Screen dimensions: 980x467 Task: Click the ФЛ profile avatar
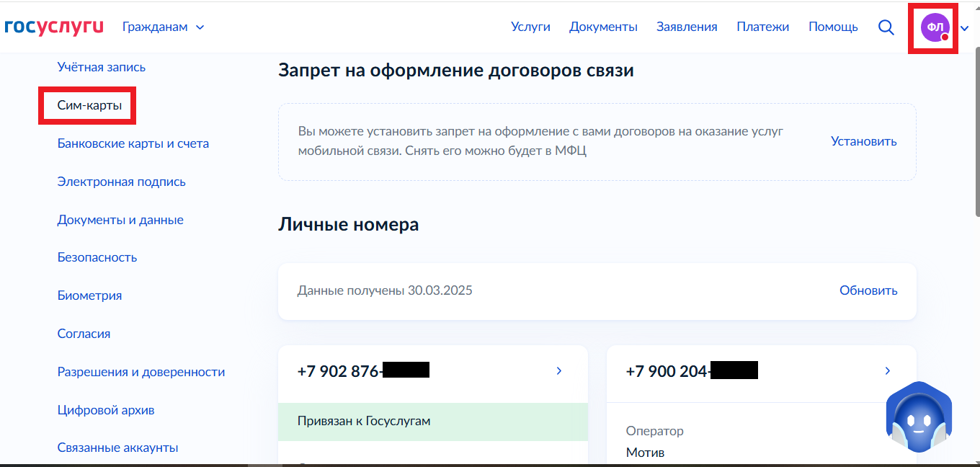click(x=935, y=27)
